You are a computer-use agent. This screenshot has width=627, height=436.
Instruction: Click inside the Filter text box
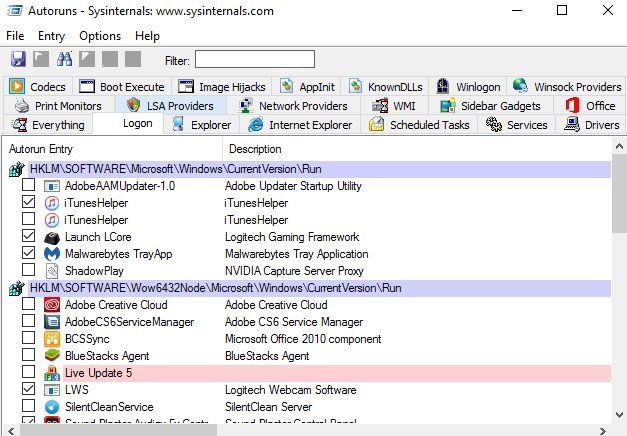[255, 59]
